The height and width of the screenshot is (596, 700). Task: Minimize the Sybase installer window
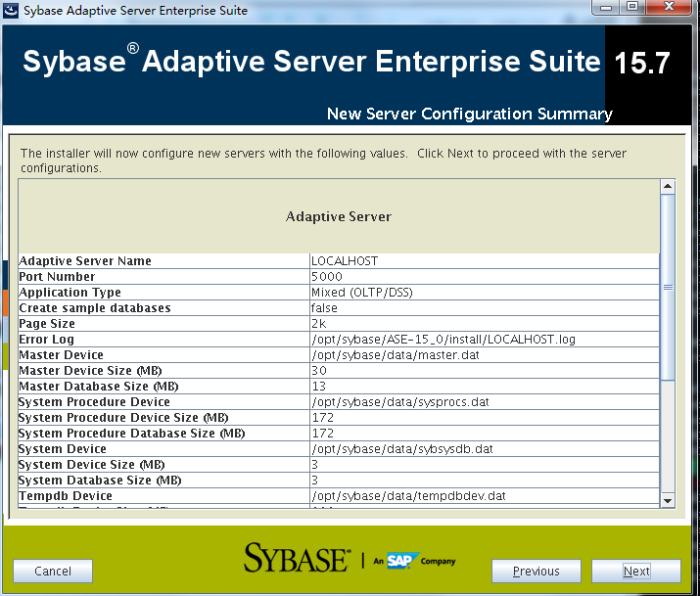click(606, 7)
